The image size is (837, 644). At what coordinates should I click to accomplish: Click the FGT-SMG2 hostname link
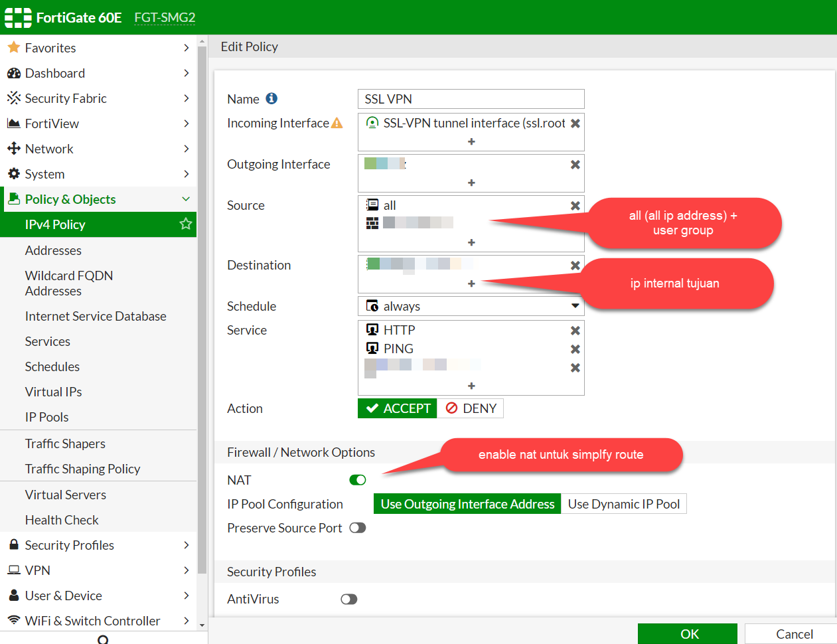(x=165, y=17)
